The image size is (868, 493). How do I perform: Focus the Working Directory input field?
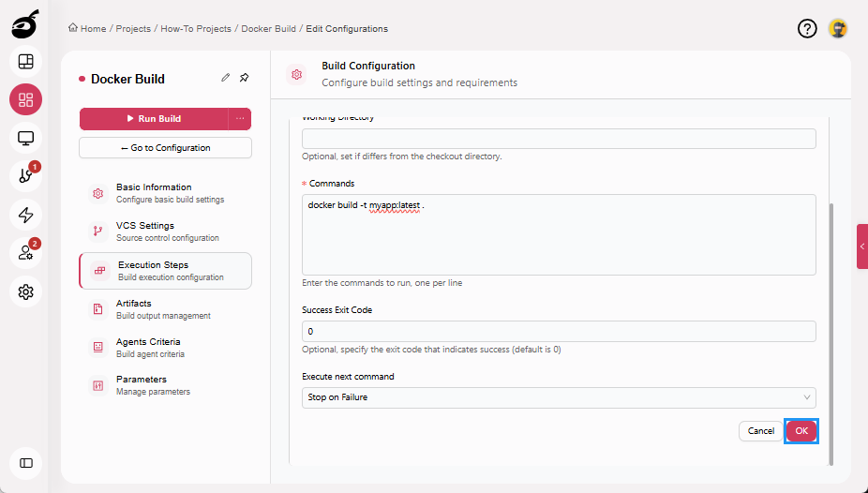point(559,139)
